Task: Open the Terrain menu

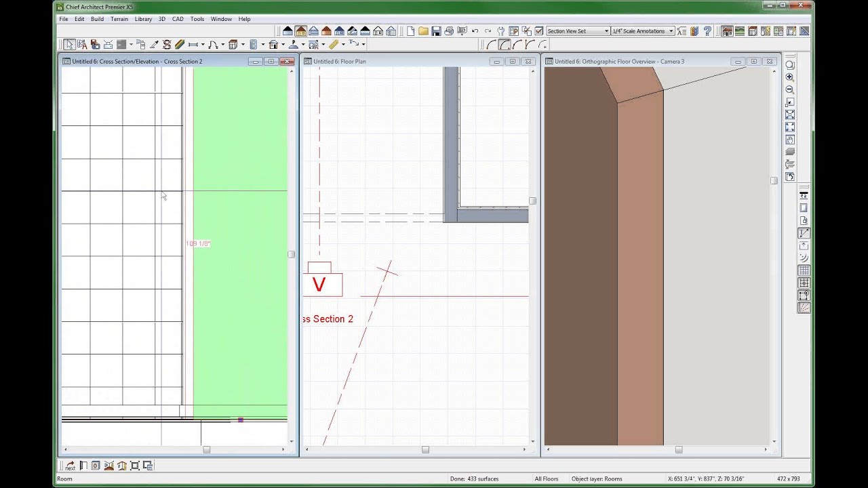Action: 119,19
